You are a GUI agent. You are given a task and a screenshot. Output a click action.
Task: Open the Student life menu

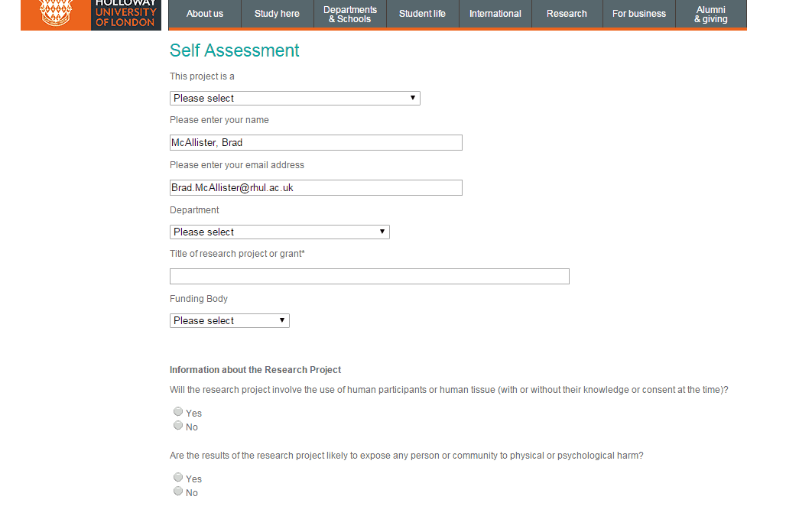tap(423, 14)
